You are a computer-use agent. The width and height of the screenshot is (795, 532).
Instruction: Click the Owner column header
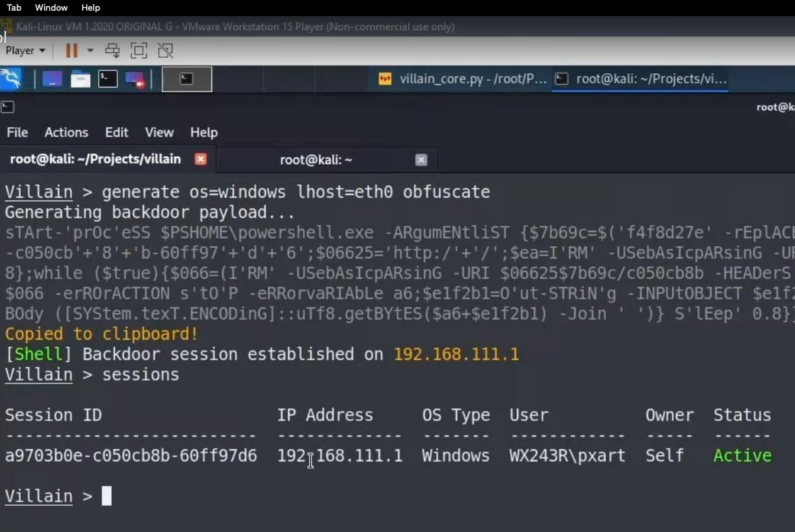coord(669,415)
